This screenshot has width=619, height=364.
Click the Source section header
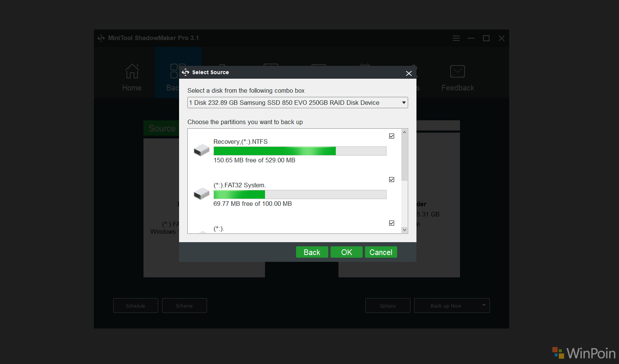[161, 128]
